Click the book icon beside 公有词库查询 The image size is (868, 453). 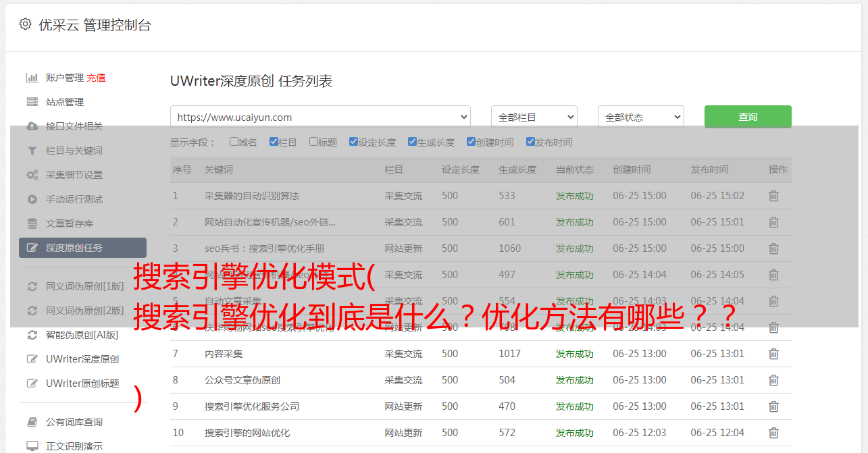pos(32,422)
